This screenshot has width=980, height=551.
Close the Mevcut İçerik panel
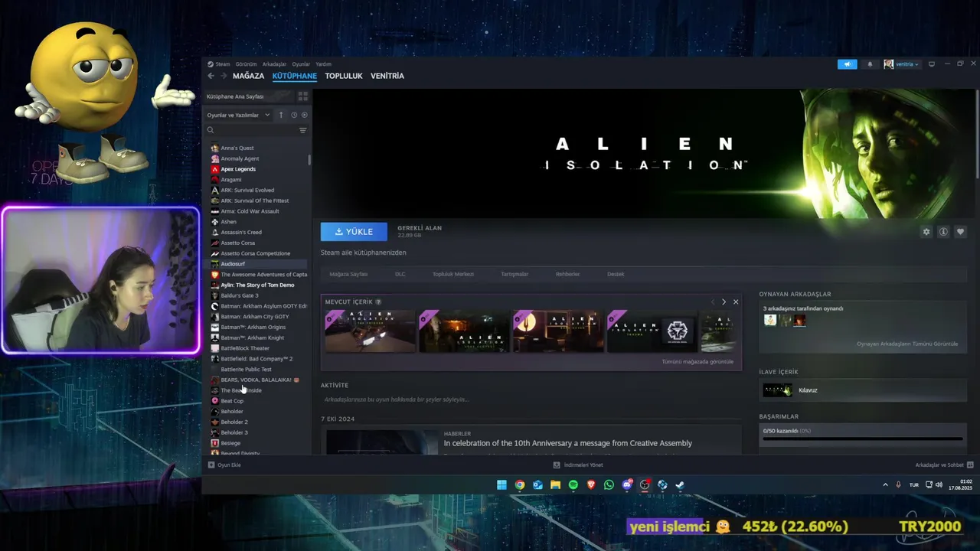736,302
